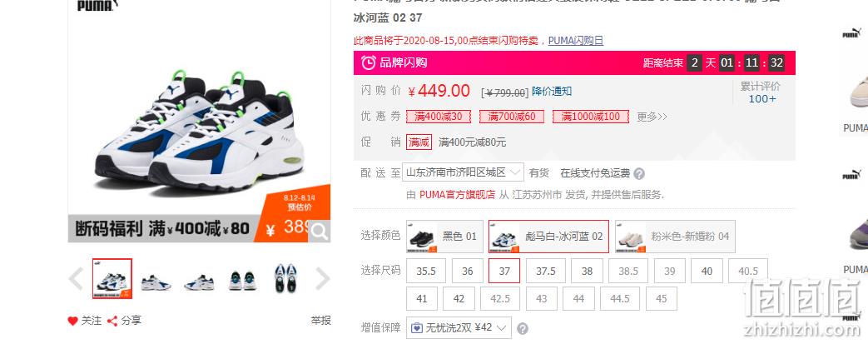Show next thumbnails with right arrow
Viewport: 868px width, 344px height.
click(x=322, y=279)
